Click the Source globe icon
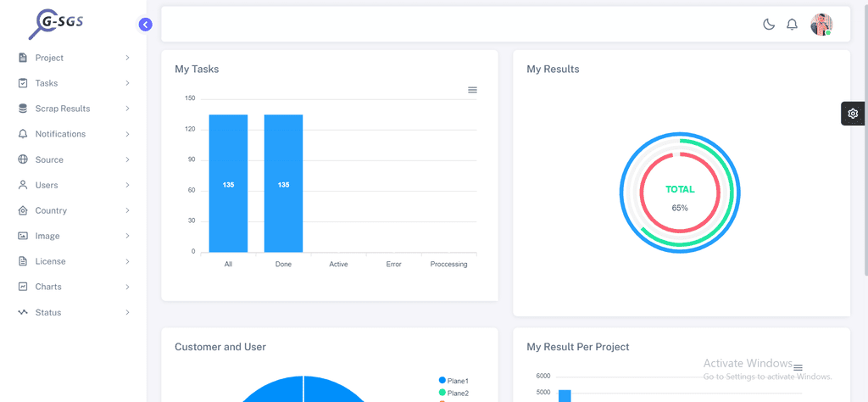This screenshot has height=402, width=868. tap(23, 159)
